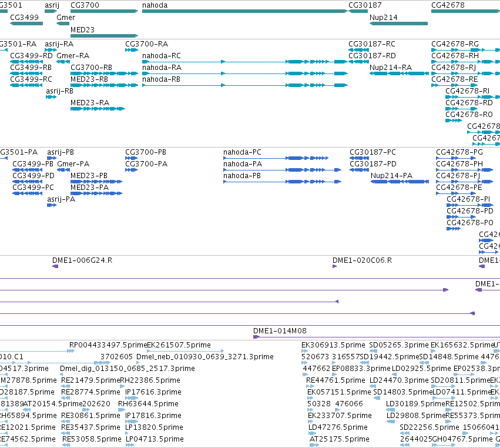Click transcript CG3499-RD
500x448 pixels.
tap(26, 62)
